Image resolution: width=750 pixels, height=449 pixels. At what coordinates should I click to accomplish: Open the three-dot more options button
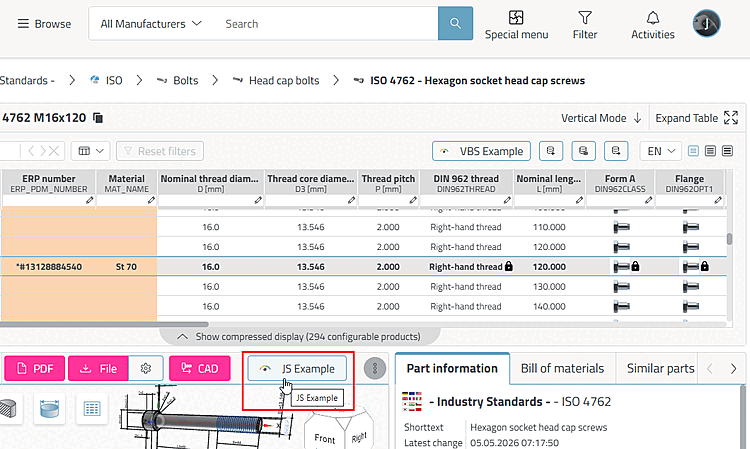375,368
